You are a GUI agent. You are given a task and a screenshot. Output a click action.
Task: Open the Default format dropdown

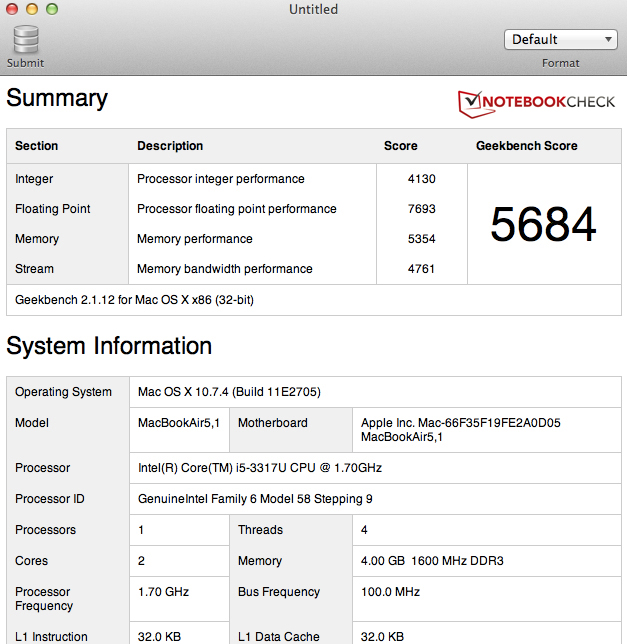point(560,39)
